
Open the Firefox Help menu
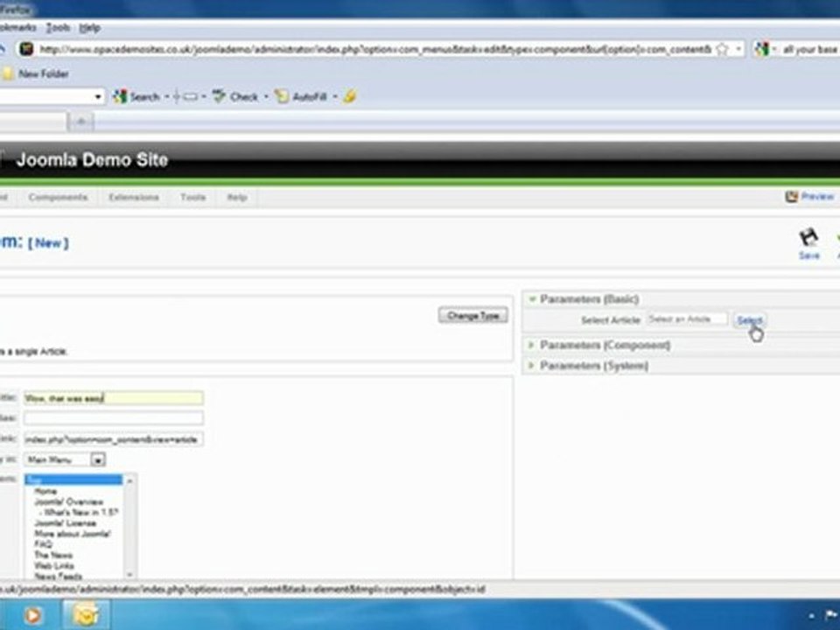[89, 28]
